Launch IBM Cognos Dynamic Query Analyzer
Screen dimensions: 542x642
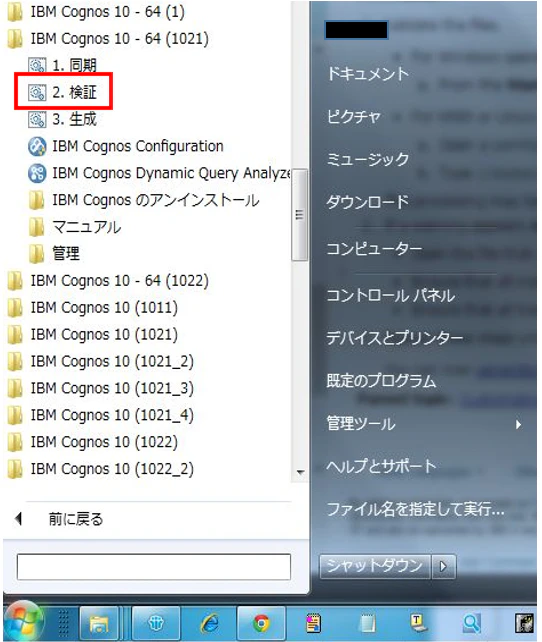160,173
